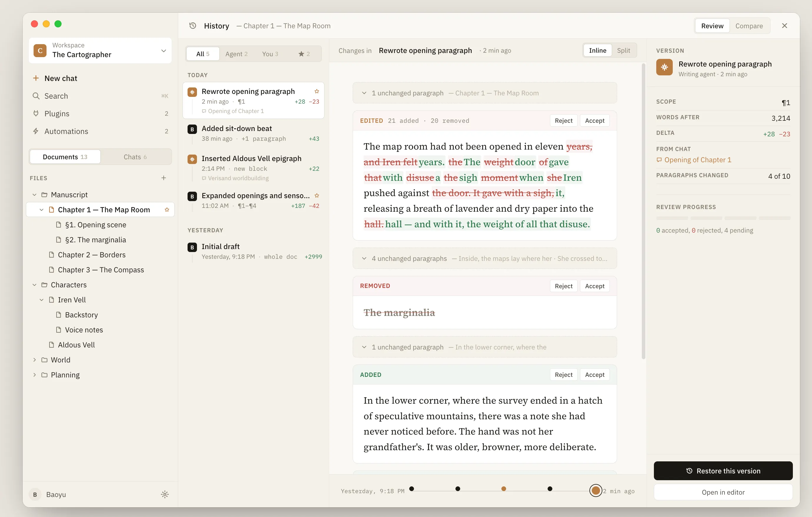Click the Search magnifier in sidebar
The height and width of the screenshot is (517, 812).
click(36, 96)
